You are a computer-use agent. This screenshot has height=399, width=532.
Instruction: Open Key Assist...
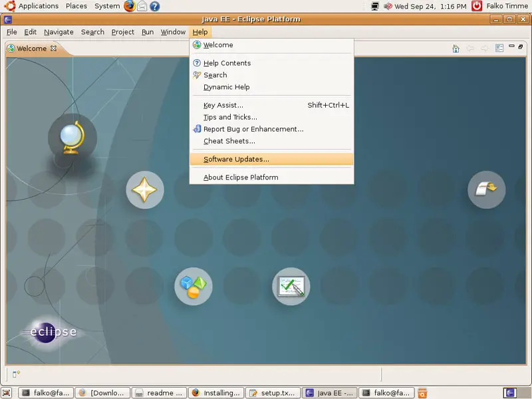click(272, 105)
